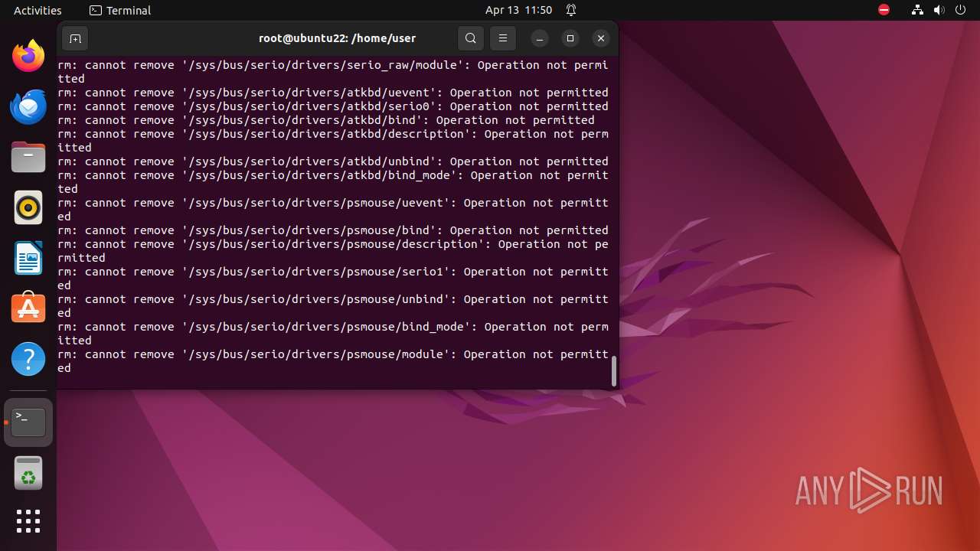Click the line mentioning atkbd/bind_mode

tap(333, 182)
